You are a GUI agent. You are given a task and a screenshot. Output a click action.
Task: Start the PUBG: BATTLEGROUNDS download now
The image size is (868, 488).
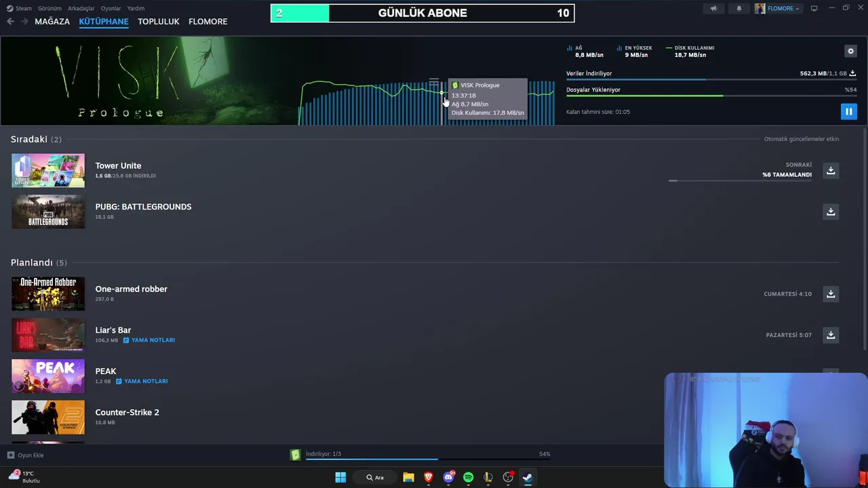coord(831,212)
